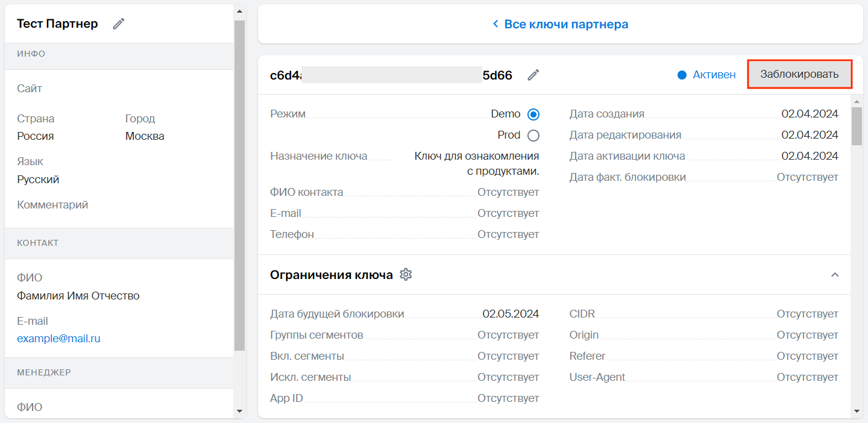
Task: Click left panel scrollbar down arrow
Action: tap(239, 411)
